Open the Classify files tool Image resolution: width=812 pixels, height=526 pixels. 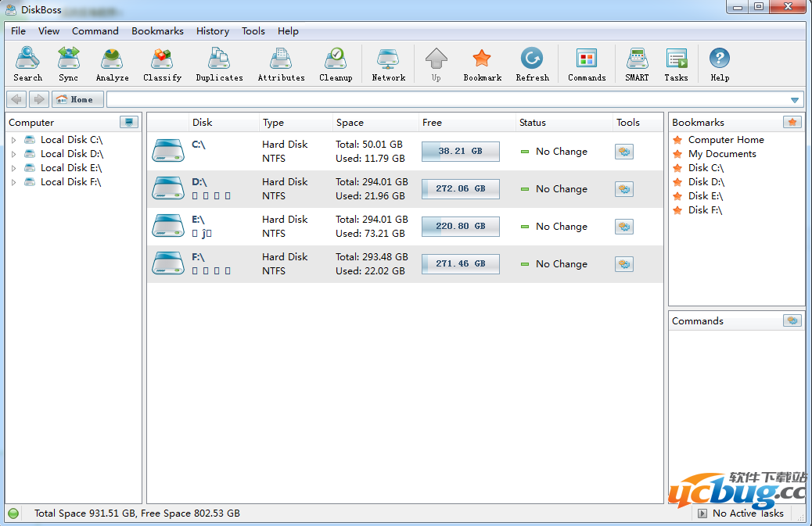click(162, 63)
